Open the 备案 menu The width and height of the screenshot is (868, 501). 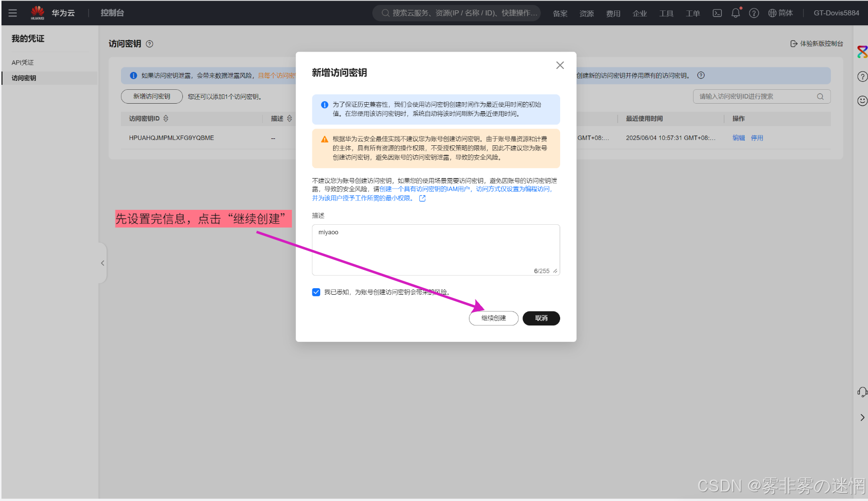pyautogui.click(x=560, y=13)
